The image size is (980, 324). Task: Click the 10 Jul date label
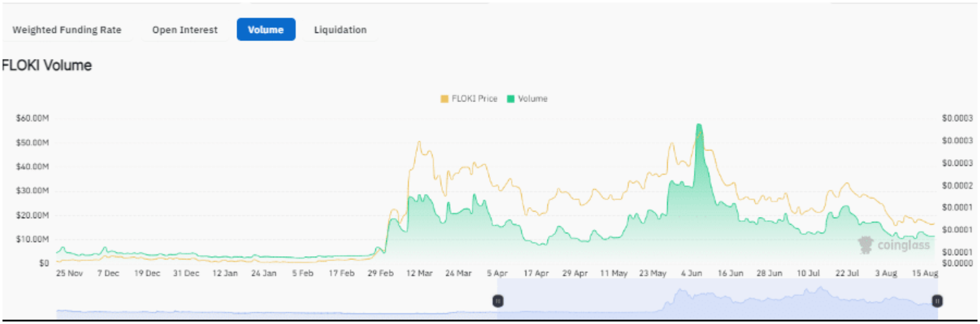click(x=808, y=273)
